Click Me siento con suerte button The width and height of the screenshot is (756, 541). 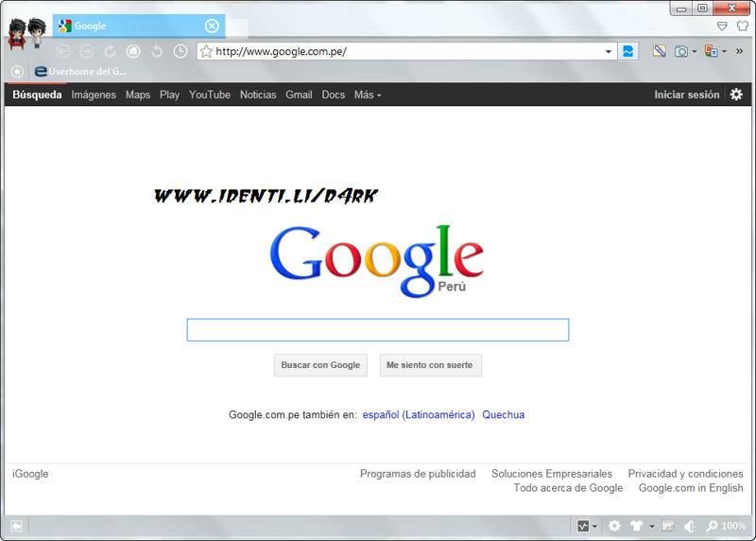(430, 365)
